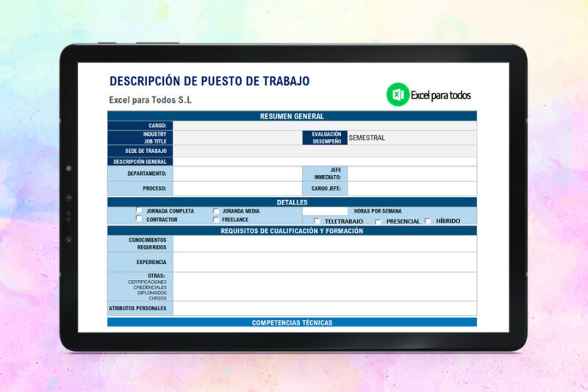Tick the FREELANCE checkbox
Screen dimensions: 588x392
[215, 219]
